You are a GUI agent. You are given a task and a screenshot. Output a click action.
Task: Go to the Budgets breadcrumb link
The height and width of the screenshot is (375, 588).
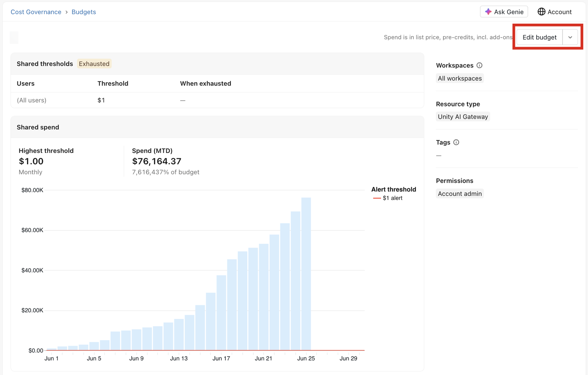(84, 12)
